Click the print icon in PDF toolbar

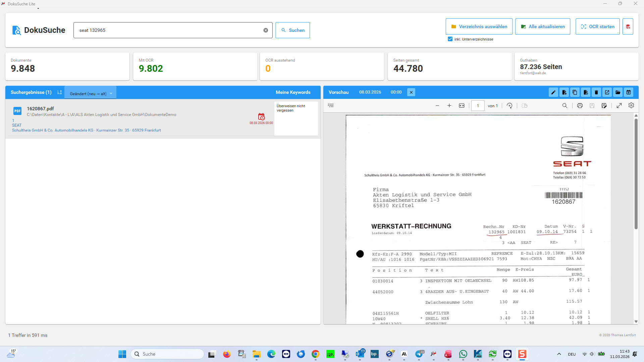point(580,106)
